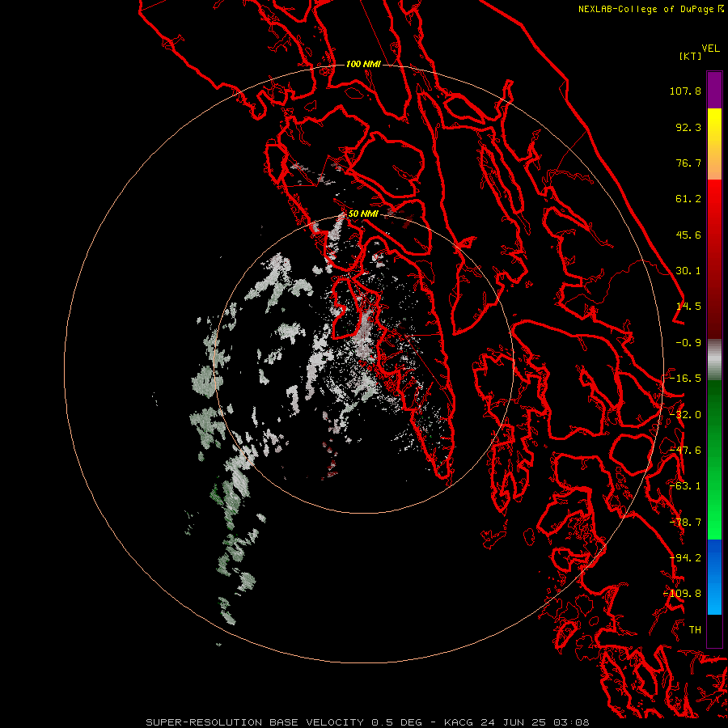The image size is (728, 728).
Task: Click the TH label beside the color bar
Action: [x=695, y=630]
